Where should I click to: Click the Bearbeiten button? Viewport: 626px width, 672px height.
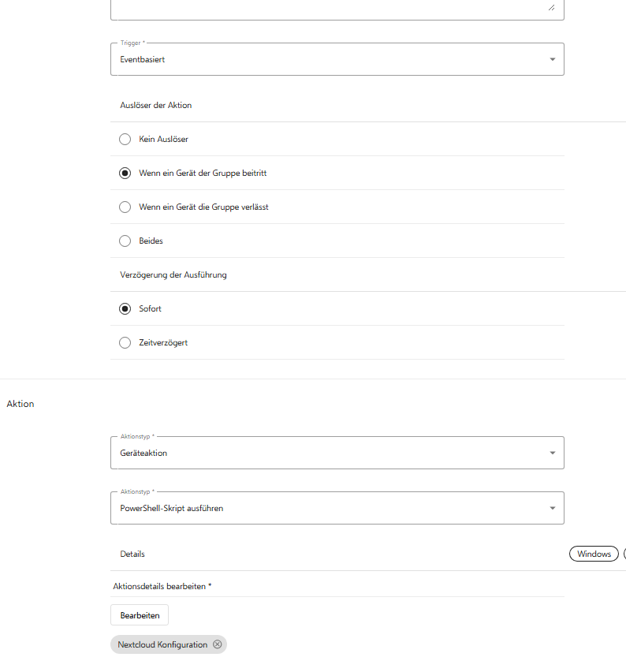(140, 614)
